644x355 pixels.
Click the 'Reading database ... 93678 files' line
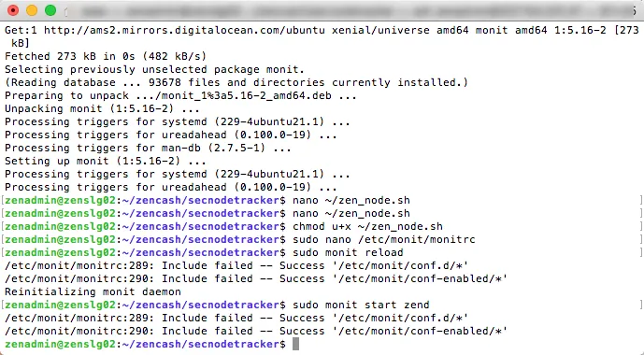[x=236, y=82]
